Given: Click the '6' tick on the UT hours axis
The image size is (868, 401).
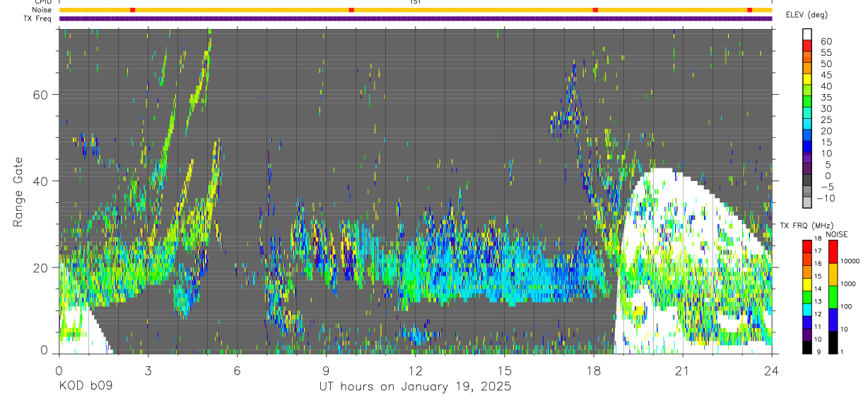Looking at the screenshot, I should (x=237, y=370).
